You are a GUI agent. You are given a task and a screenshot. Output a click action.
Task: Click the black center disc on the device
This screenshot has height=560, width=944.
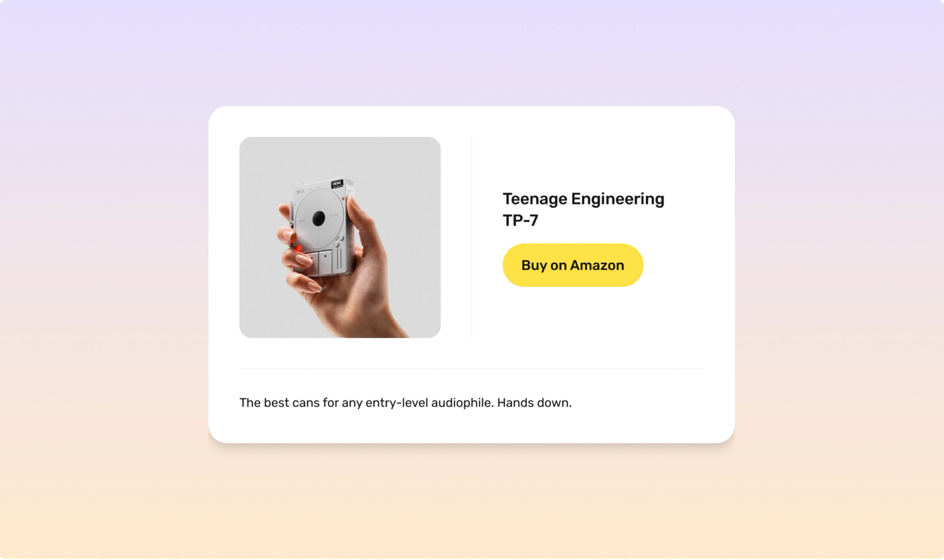[319, 219]
